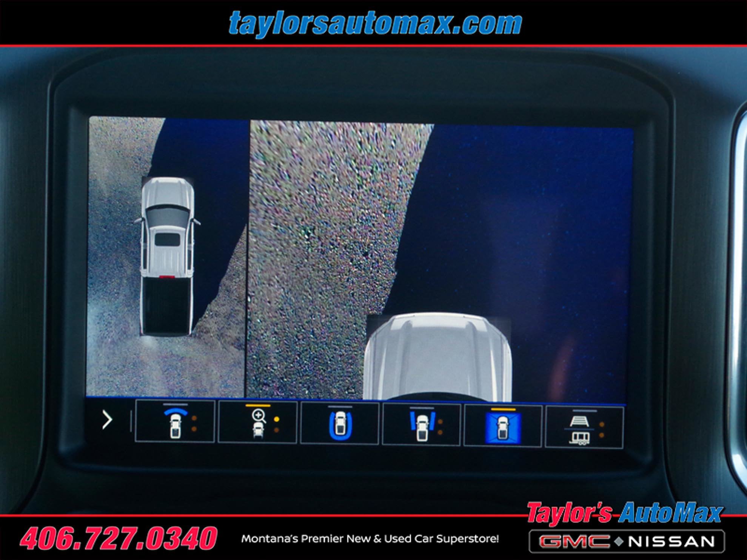The height and width of the screenshot is (560, 747).
Task: Click the 406.727.0340 phone number
Action: [x=119, y=538]
